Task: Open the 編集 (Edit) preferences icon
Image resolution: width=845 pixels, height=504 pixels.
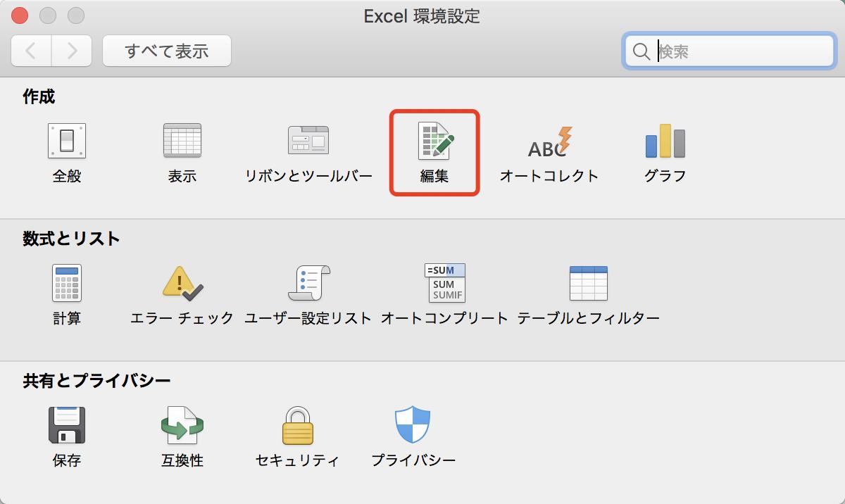Action: [x=435, y=141]
